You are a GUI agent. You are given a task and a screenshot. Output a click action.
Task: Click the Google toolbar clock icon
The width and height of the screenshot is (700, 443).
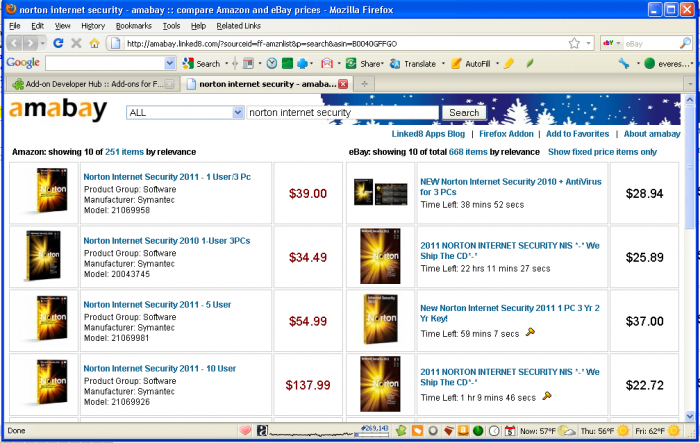pyautogui.click(x=272, y=64)
